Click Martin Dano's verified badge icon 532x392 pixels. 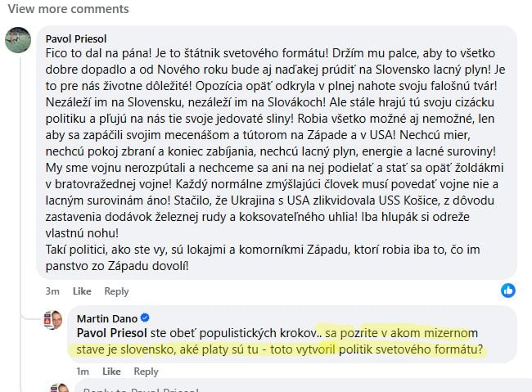145,318
